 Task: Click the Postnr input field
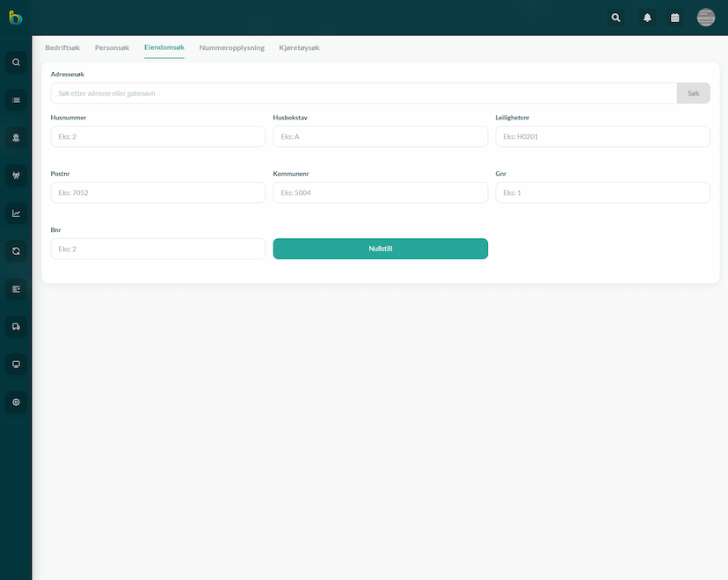pyautogui.click(x=158, y=192)
